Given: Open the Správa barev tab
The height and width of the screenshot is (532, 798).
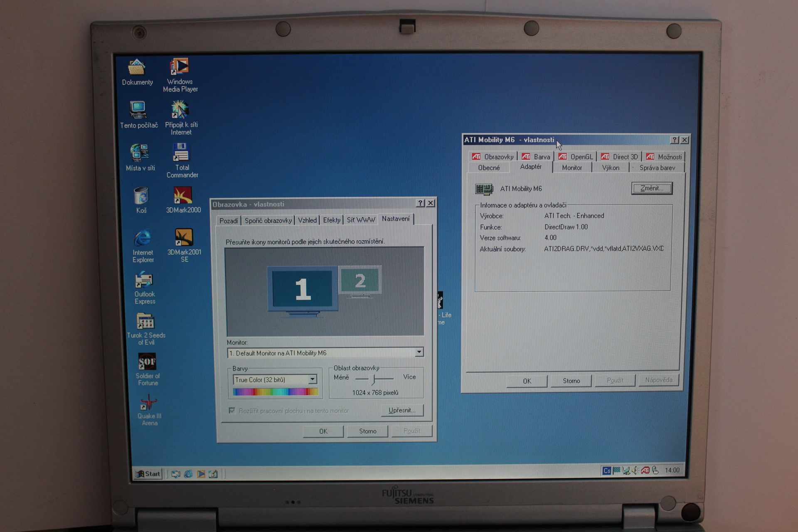Looking at the screenshot, I should tap(657, 168).
